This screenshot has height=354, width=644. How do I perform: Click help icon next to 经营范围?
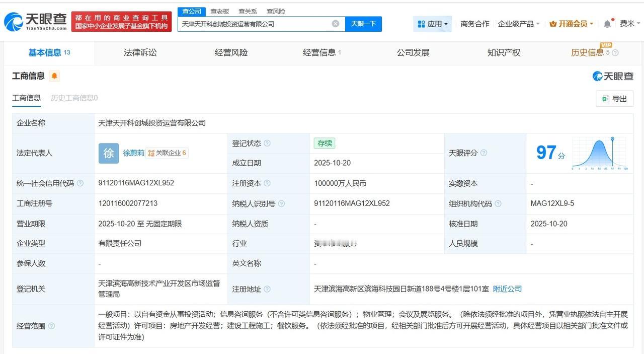coord(51,326)
